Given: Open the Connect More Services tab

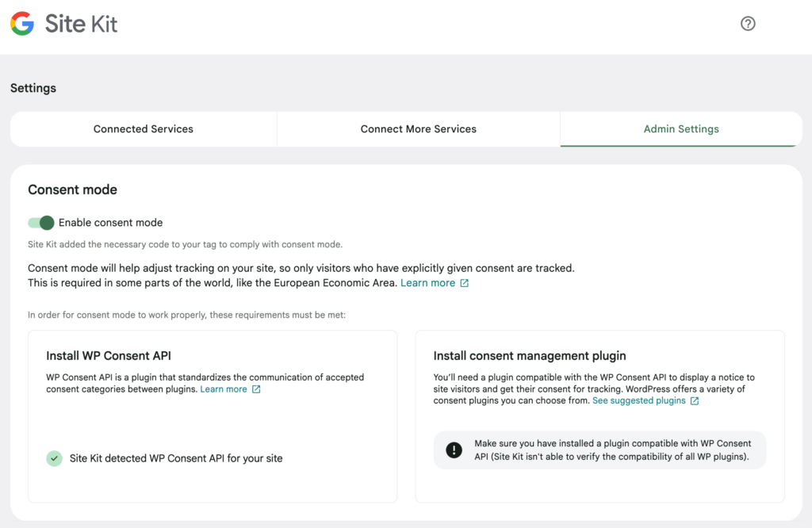Looking at the screenshot, I should 419,129.
